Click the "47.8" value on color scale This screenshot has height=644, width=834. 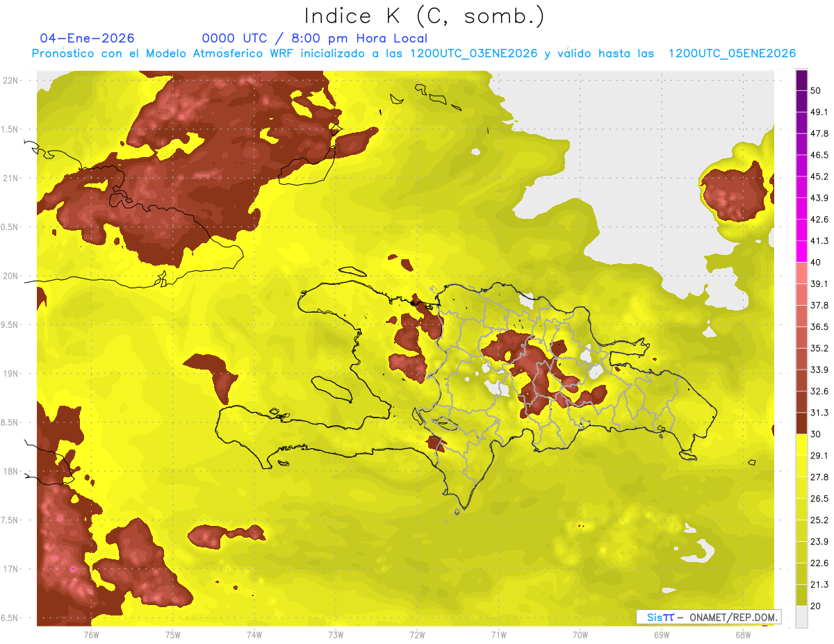pos(820,133)
